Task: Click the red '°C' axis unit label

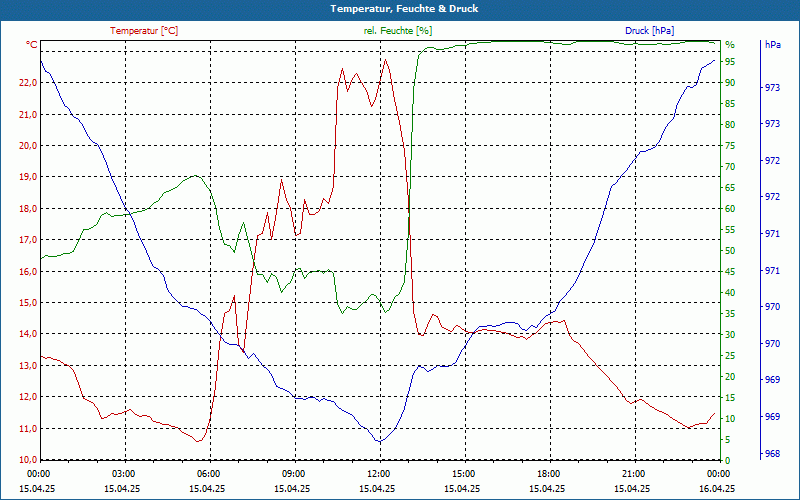Action: [x=32, y=45]
